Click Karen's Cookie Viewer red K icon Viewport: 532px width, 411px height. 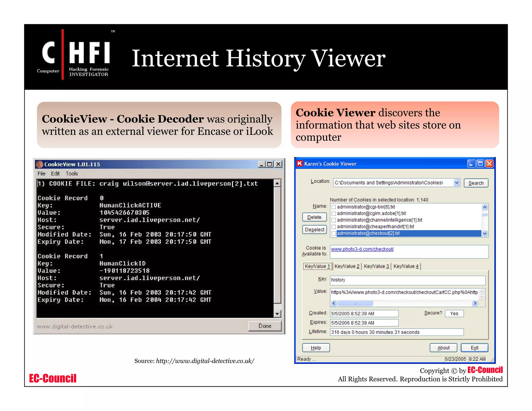click(x=300, y=163)
